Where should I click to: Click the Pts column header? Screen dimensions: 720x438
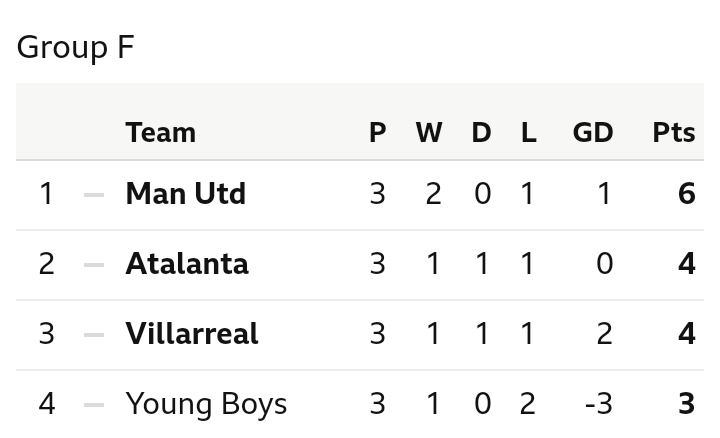coord(674,133)
